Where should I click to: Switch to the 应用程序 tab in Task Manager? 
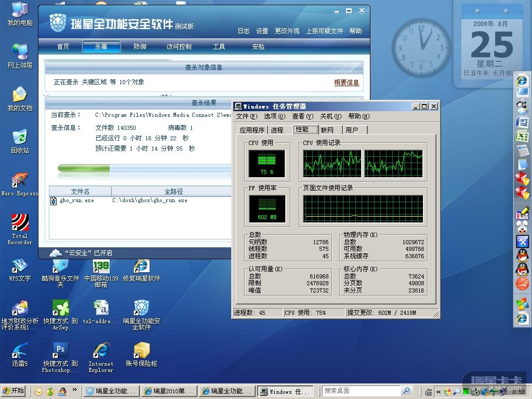[x=252, y=130]
